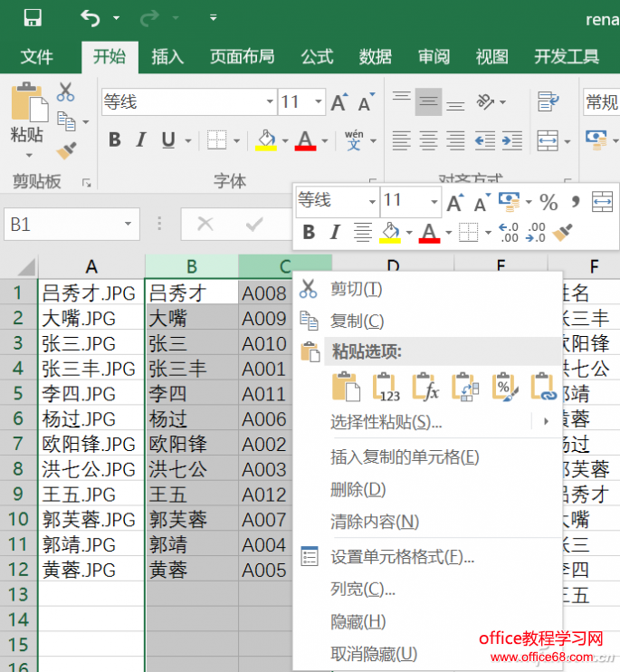Open the mini toolbar font name dropdown

pyautogui.click(x=372, y=201)
